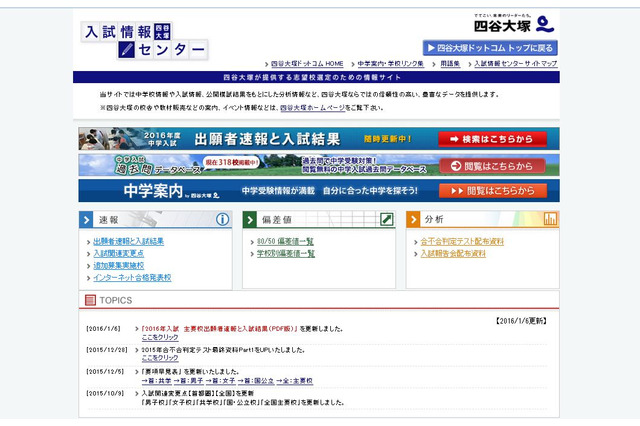Click the orange arrow icon beside 分析
Image resolution: width=640 pixels, height=426 pixels.
click(413, 220)
